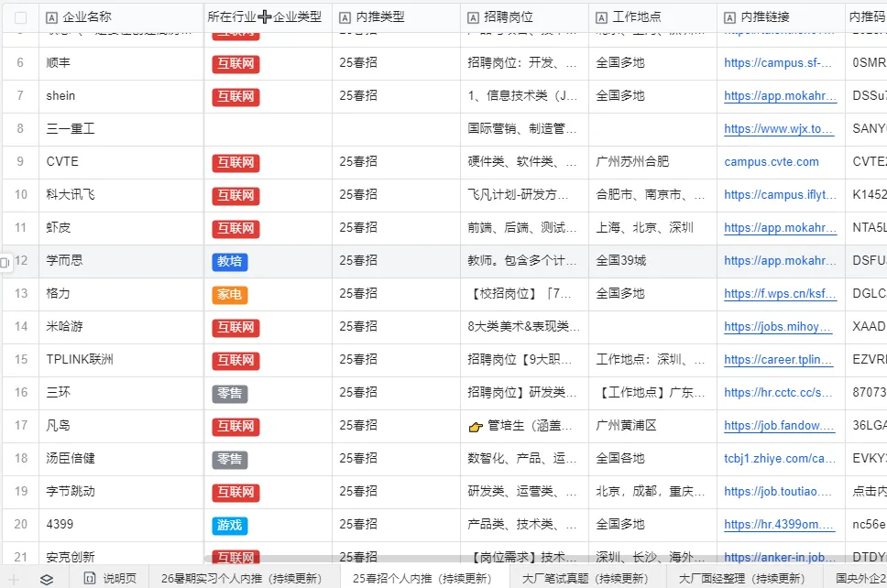The width and height of the screenshot is (887, 588).
Task: Click 8大类美术&表现类 job cell
Action: (x=524, y=327)
